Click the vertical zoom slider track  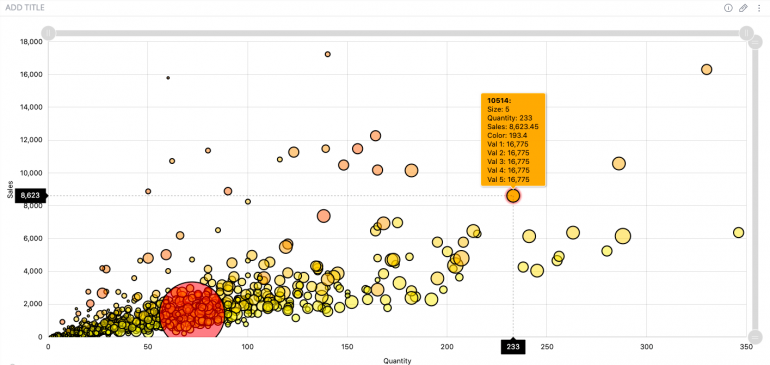[755, 190]
